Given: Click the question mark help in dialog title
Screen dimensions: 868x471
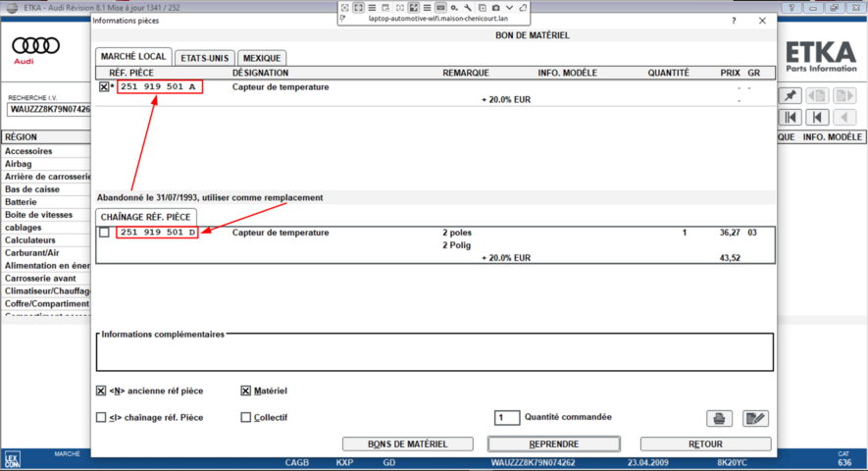Looking at the screenshot, I should [734, 21].
